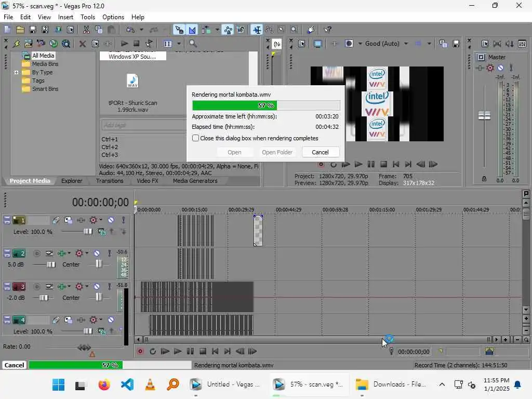Open the File menu
532x399 pixels.
pyautogui.click(x=8, y=17)
